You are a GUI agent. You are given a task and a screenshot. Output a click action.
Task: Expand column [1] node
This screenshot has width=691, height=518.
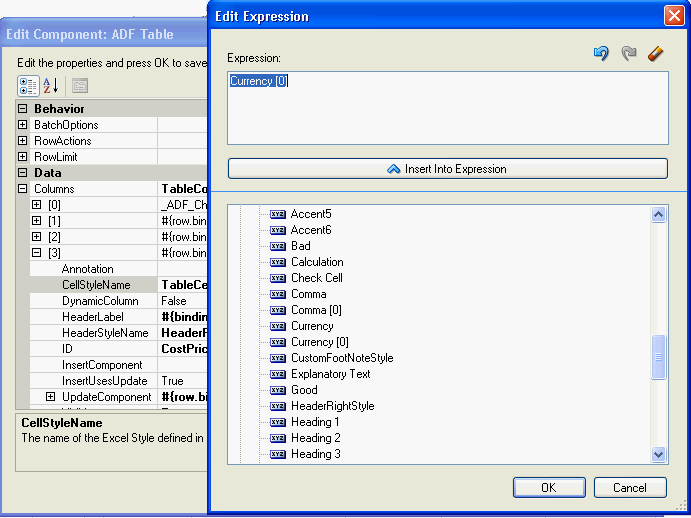click(37, 220)
